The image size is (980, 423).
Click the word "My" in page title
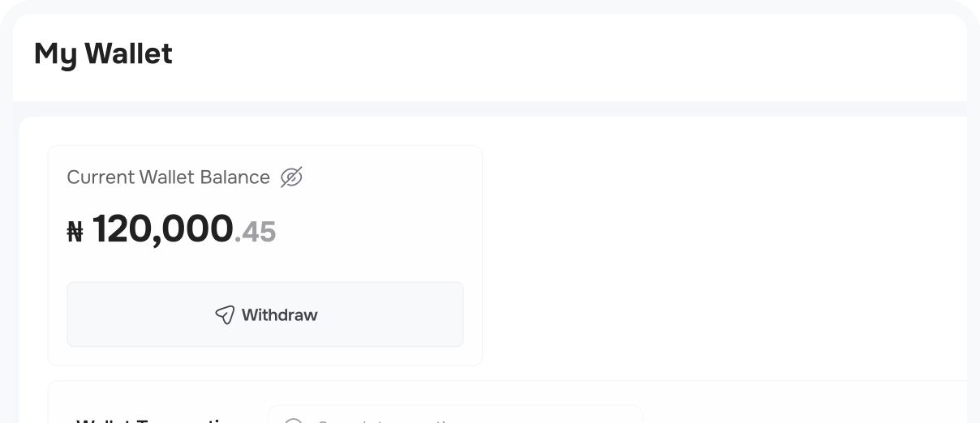(55, 53)
